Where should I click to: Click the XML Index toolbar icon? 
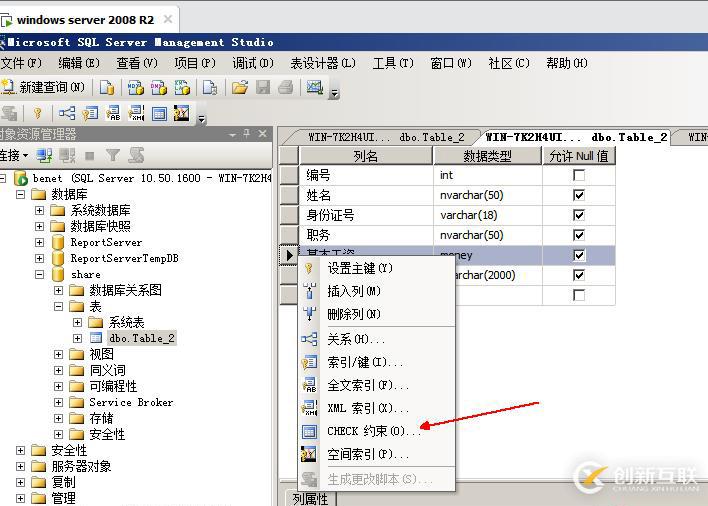tap(136, 113)
